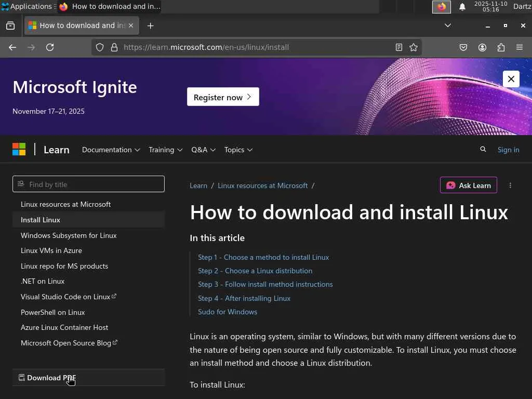Open the extensions puzzle icon
Image resolution: width=532 pixels, height=399 pixels.
(x=501, y=47)
